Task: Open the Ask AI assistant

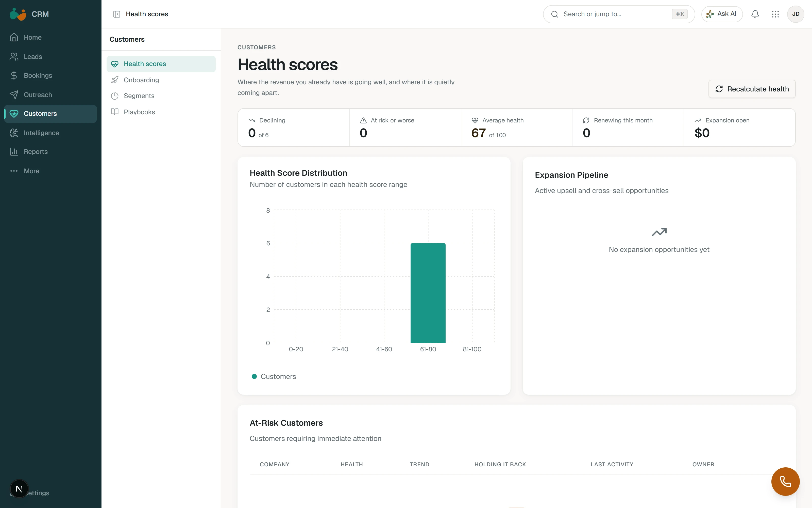Action: click(x=722, y=14)
